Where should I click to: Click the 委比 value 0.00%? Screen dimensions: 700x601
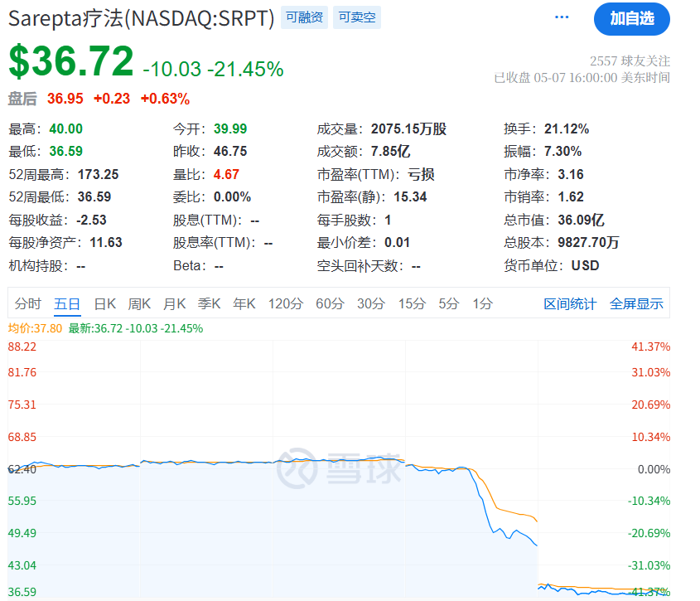pyautogui.click(x=232, y=196)
